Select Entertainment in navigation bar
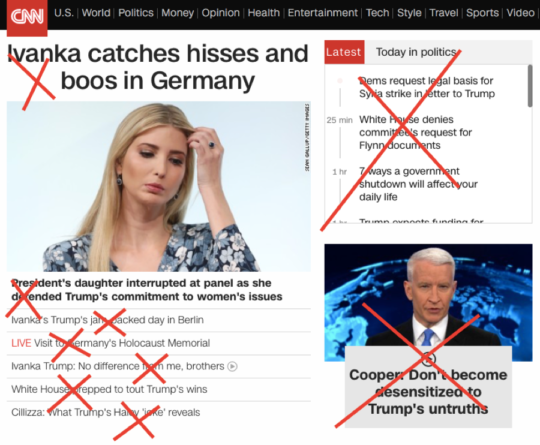 pyautogui.click(x=323, y=13)
